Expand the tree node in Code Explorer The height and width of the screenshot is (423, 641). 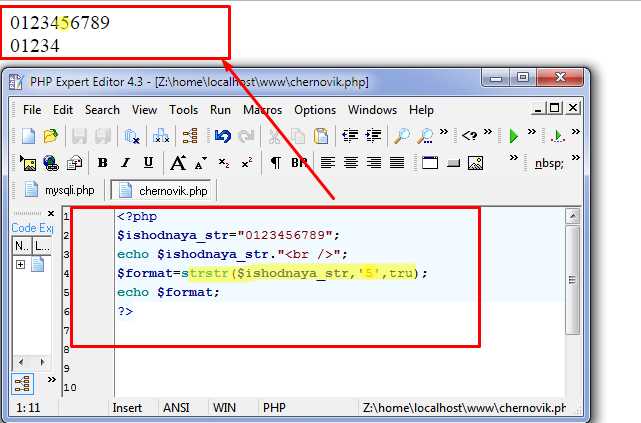[20, 264]
